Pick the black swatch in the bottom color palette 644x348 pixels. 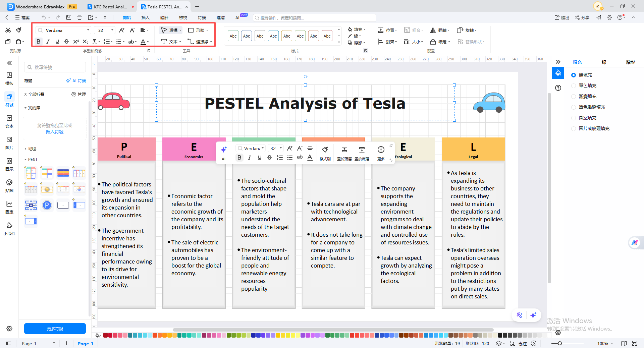500,335
